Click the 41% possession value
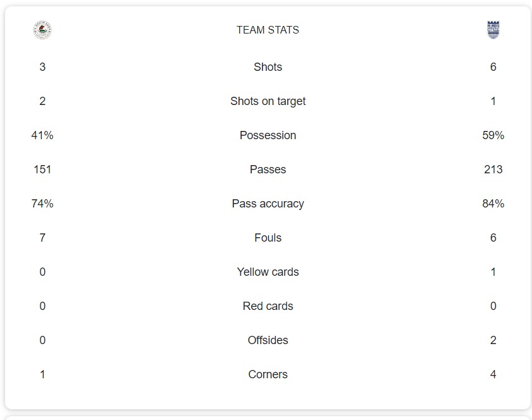The height and width of the screenshot is (420, 532). tap(42, 135)
